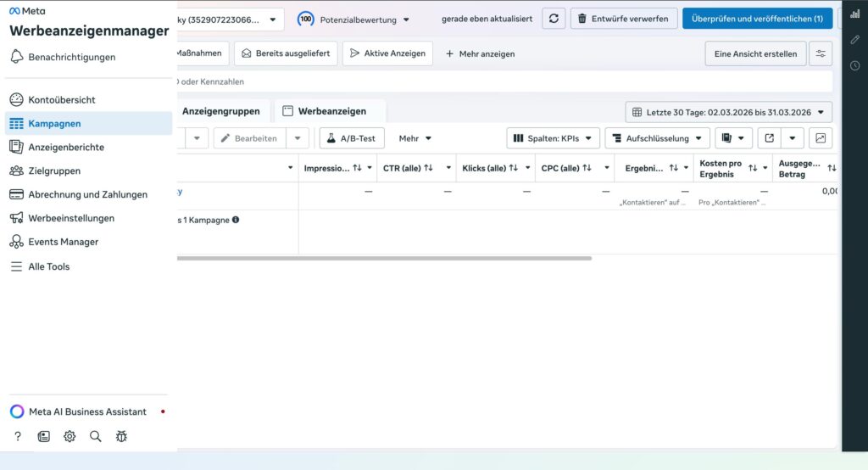Click pencil edit icon in right panel
Viewport: 868px width, 470px height.
(x=854, y=39)
